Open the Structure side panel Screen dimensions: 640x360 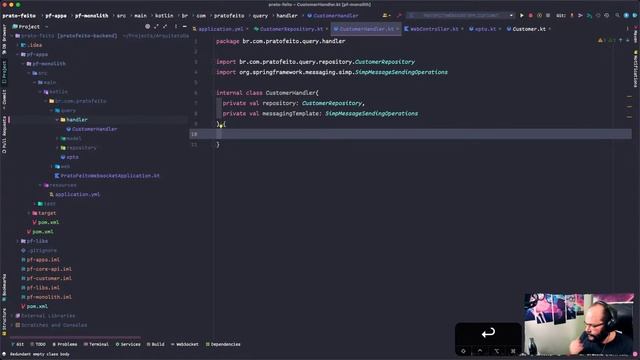(4, 322)
